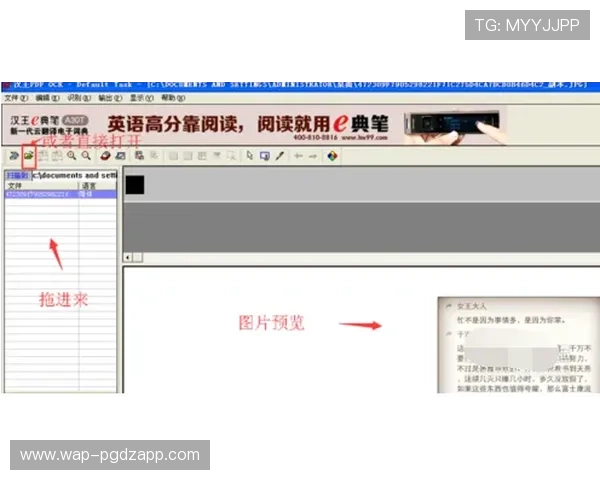Select the arrow pointer tool
Viewport: 600px width, 480px height.
pyautogui.click(x=249, y=155)
